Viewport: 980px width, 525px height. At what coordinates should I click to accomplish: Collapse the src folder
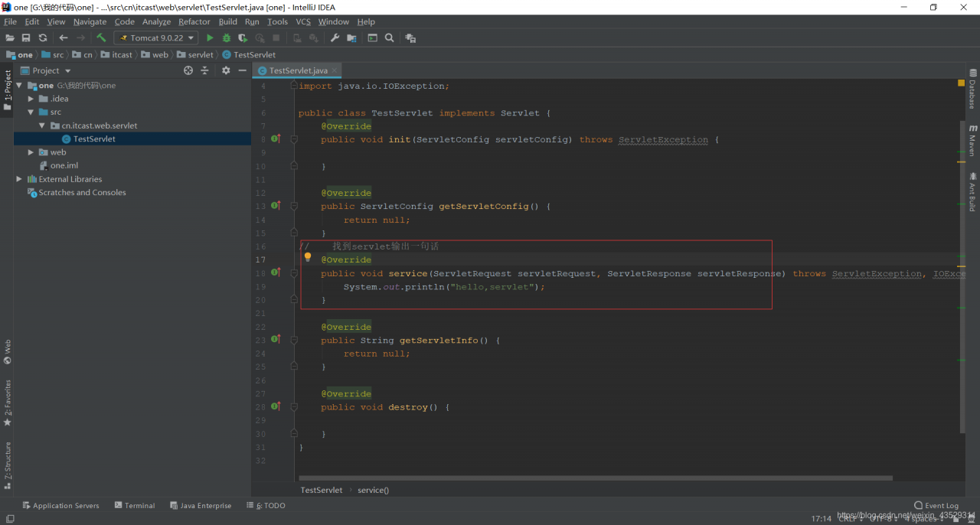[x=31, y=112]
